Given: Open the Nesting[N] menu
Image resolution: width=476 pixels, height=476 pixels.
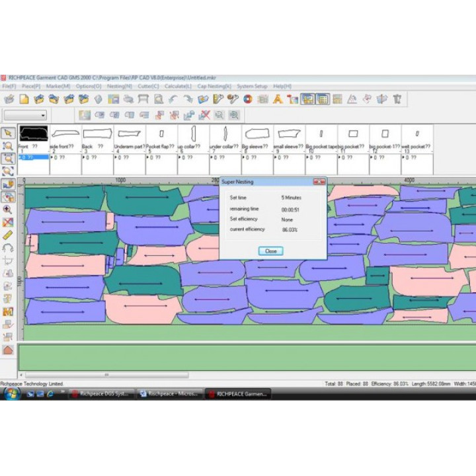Looking at the screenshot, I should 119,86.
